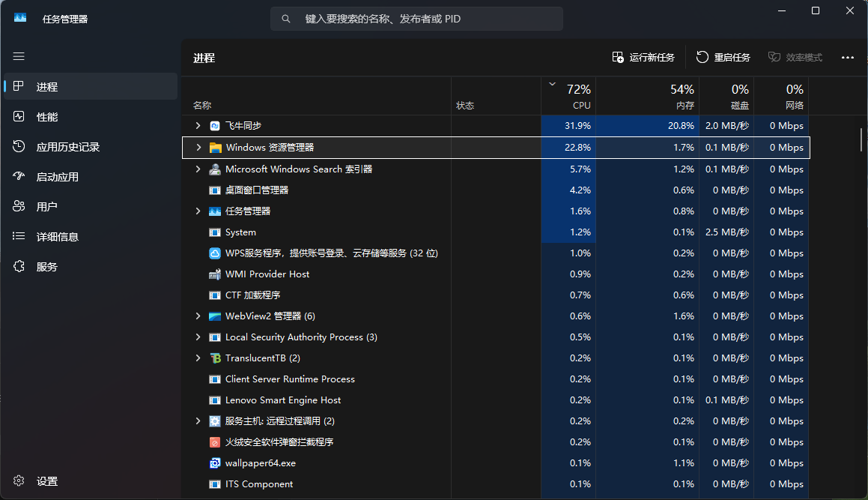Image resolution: width=868 pixels, height=500 pixels.
Task: Click the System process icon
Action: tap(215, 232)
